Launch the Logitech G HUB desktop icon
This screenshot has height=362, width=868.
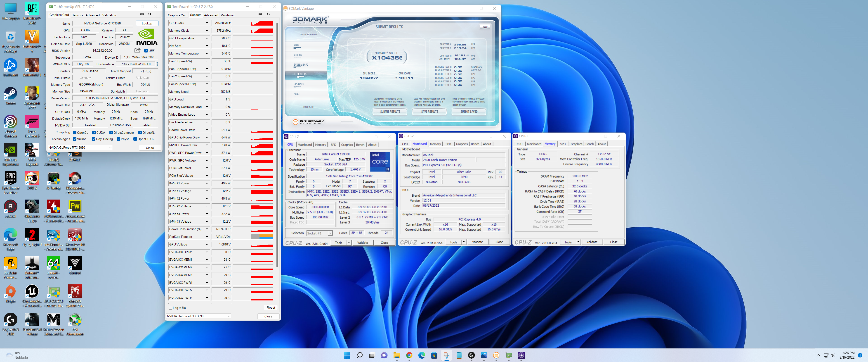[x=10, y=324]
